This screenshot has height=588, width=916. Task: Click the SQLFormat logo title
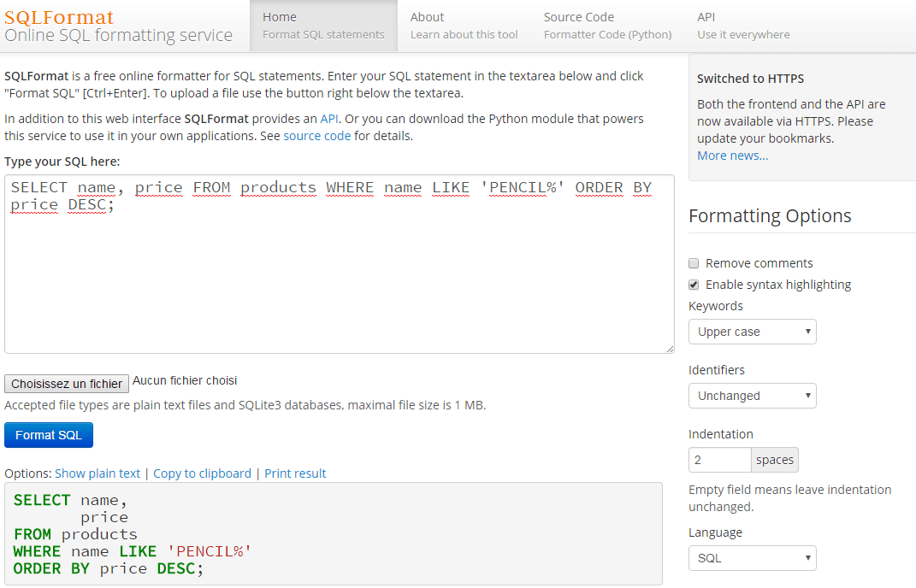pyautogui.click(x=59, y=17)
